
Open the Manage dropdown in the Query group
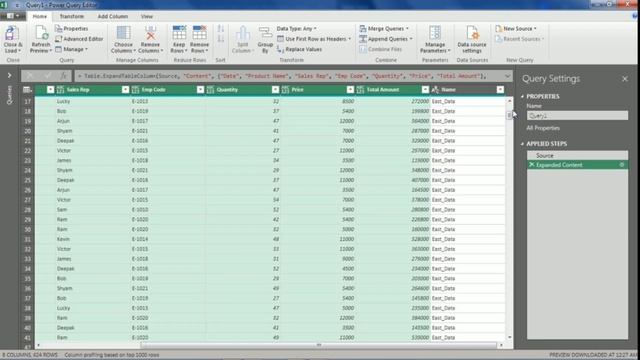tap(71, 49)
